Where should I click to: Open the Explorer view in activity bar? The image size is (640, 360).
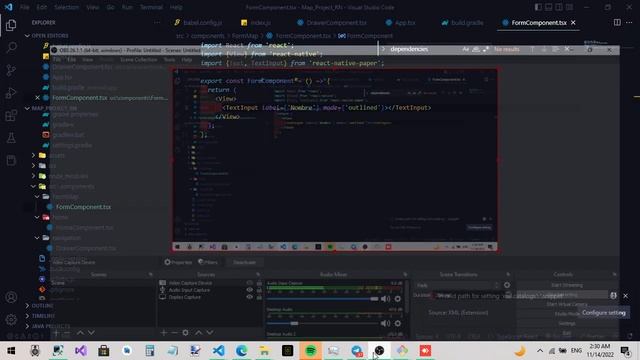(11, 25)
